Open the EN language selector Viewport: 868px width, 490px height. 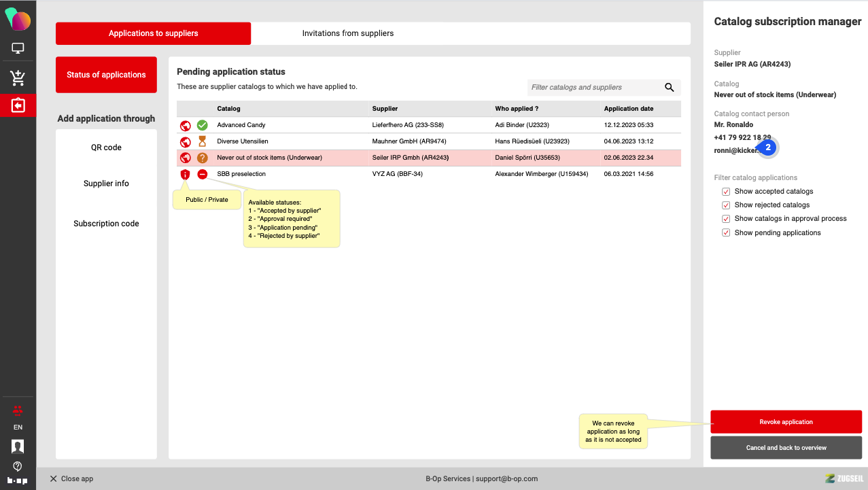pos(18,427)
